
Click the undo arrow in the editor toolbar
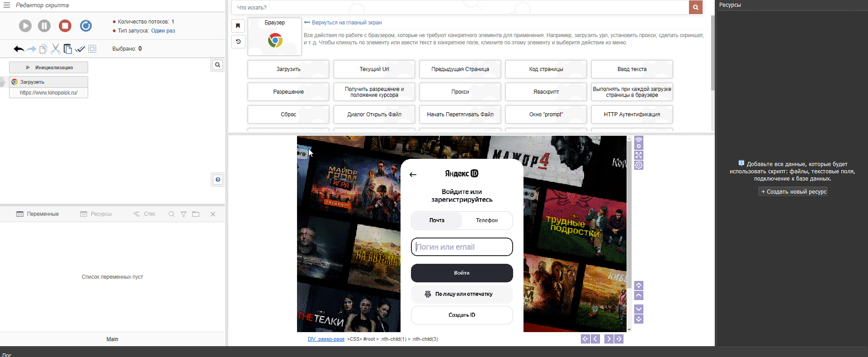pos(19,49)
